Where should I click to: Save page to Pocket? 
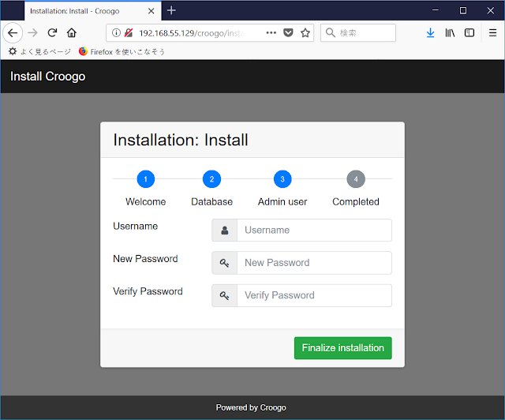pyautogui.click(x=288, y=32)
